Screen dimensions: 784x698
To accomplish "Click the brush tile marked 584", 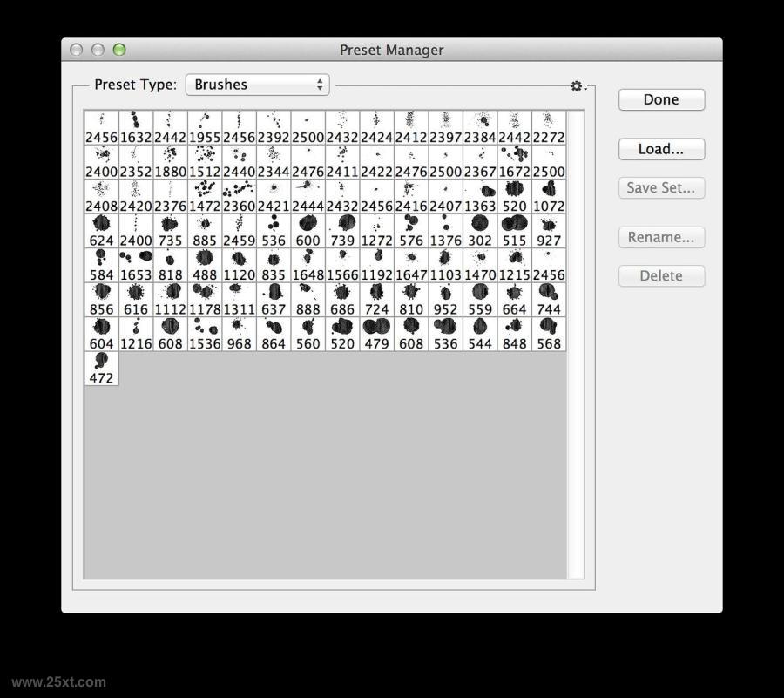I will click(102, 266).
